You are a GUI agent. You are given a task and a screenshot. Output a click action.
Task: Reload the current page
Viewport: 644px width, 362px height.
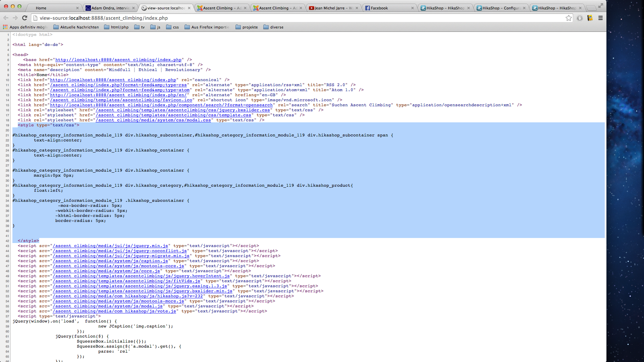(24, 18)
